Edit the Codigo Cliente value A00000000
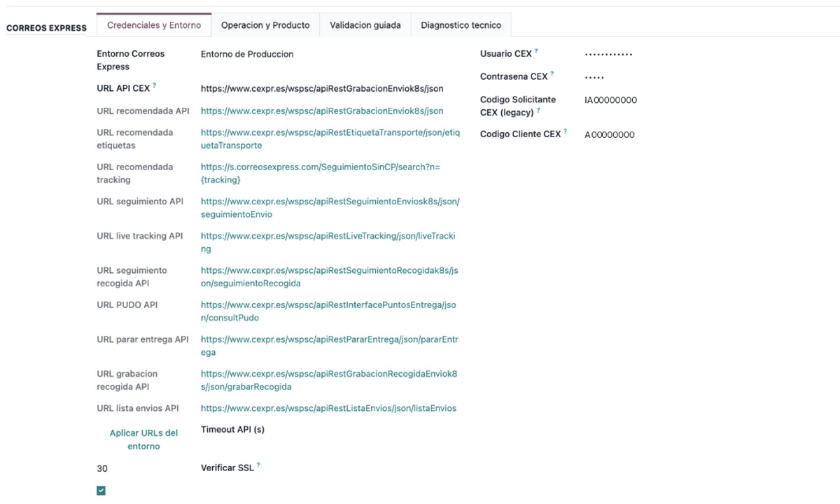840x504 pixels. [610, 134]
